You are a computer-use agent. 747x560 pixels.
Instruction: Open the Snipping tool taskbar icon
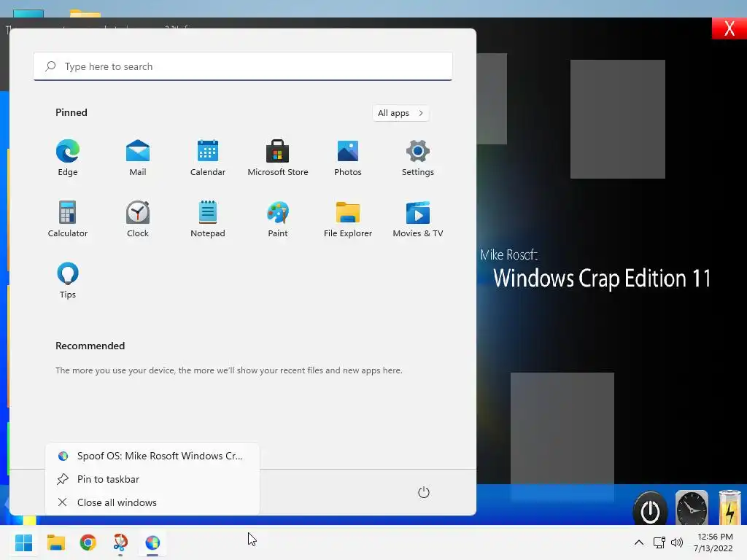pos(120,542)
